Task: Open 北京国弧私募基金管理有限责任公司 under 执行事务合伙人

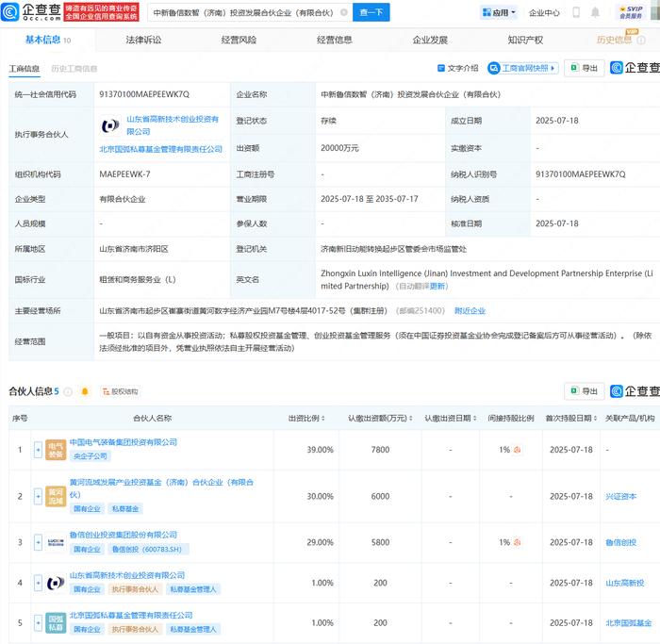Action: [161, 149]
